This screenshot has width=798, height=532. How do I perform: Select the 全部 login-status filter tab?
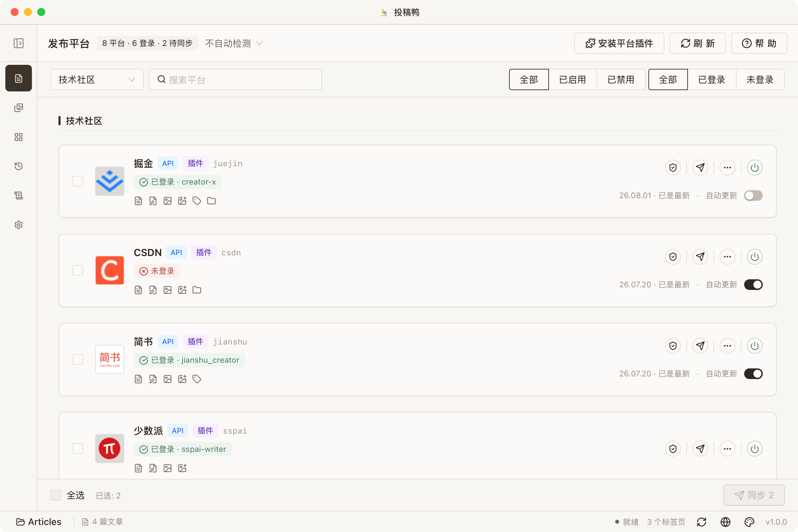tap(668, 79)
